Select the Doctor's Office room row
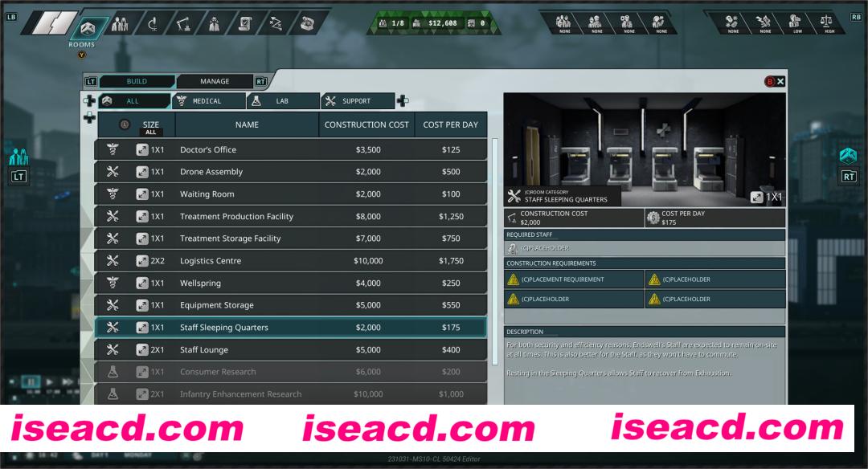 tap(290, 150)
